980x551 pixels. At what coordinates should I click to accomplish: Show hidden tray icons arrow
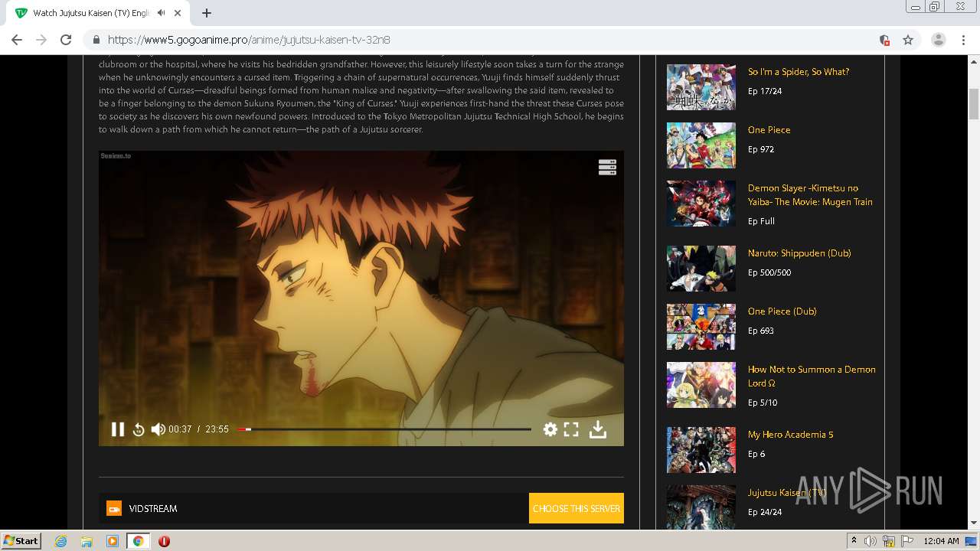pos(854,541)
